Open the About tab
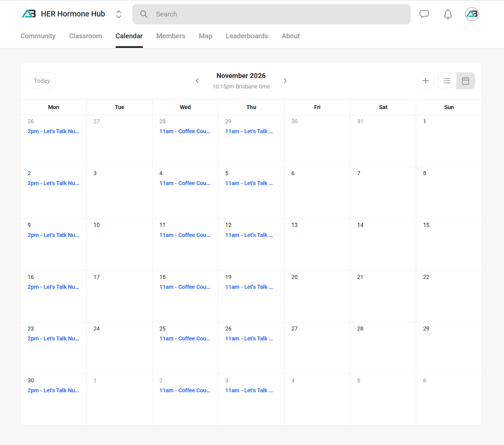The height and width of the screenshot is (445, 504). click(x=291, y=36)
